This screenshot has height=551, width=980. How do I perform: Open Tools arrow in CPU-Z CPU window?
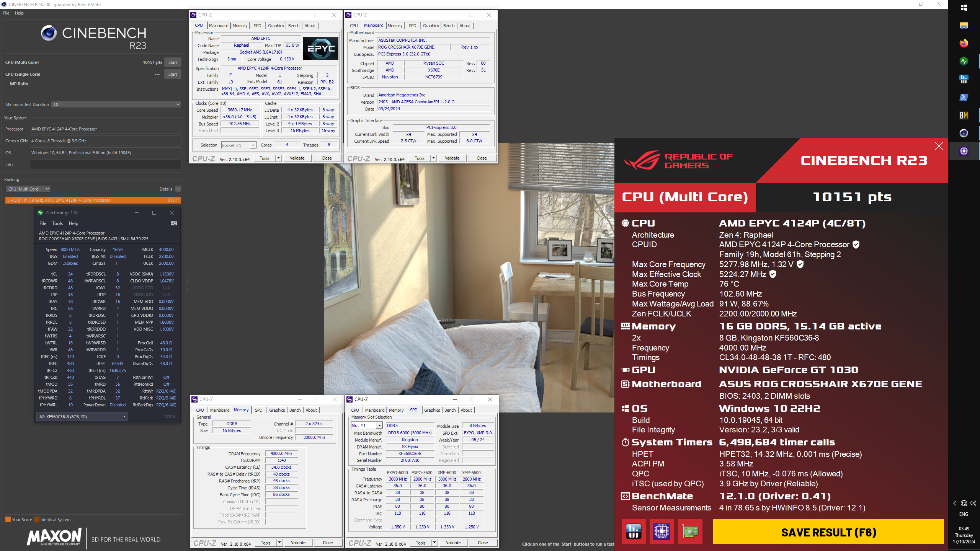click(278, 158)
